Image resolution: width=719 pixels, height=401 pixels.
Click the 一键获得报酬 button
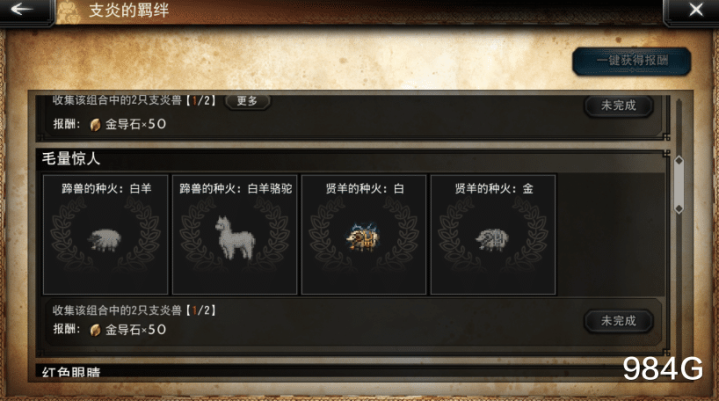[632, 61]
